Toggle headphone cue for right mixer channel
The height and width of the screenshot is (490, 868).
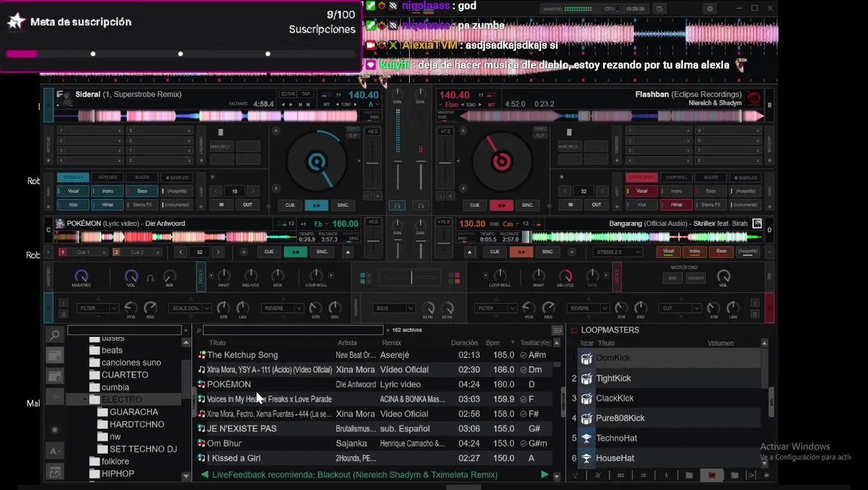pyautogui.click(x=421, y=205)
